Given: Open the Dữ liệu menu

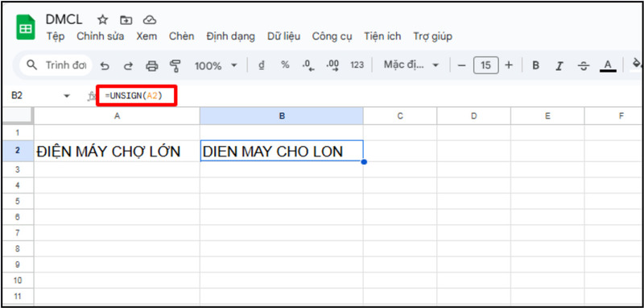Looking at the screenshot, I should point(284,36).
